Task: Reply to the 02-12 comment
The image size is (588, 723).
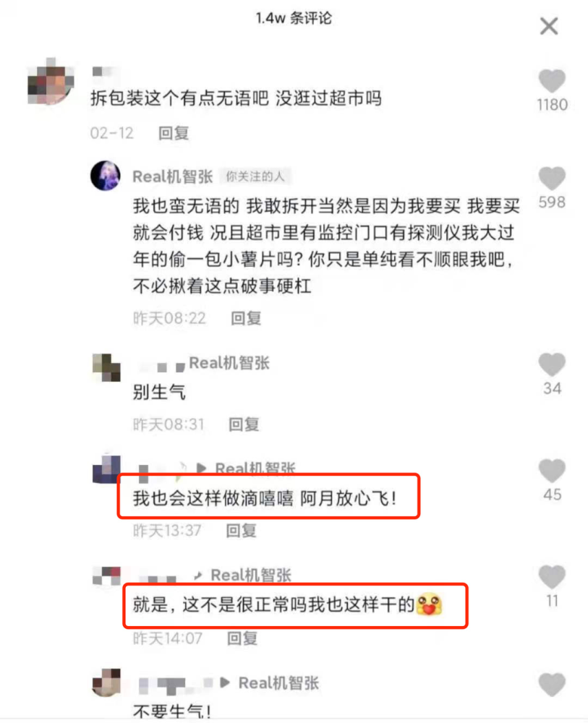Action: point(174,133)
